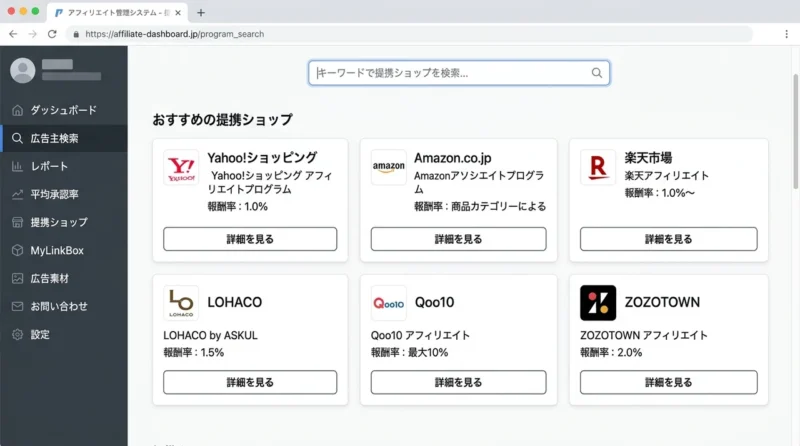Click the search magnifier icon in search box
The height and width of the screenshot is (446, 800).
coord(596,73)
